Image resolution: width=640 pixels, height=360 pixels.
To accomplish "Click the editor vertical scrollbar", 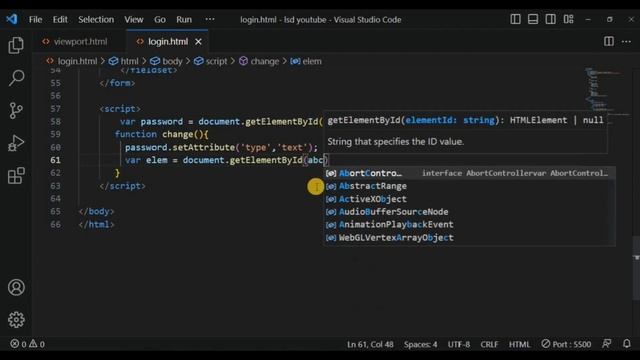I will coord(636,268).
